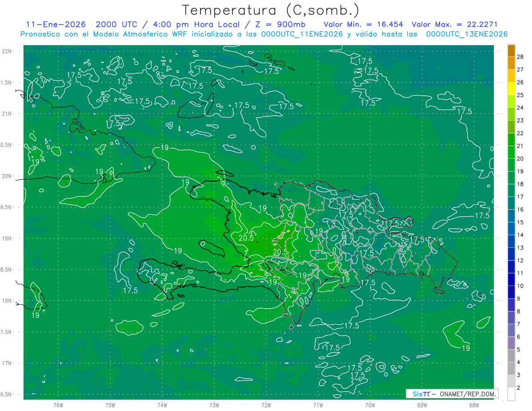Click the '14' label in color legend
The image size is (532, 411).
520,235
